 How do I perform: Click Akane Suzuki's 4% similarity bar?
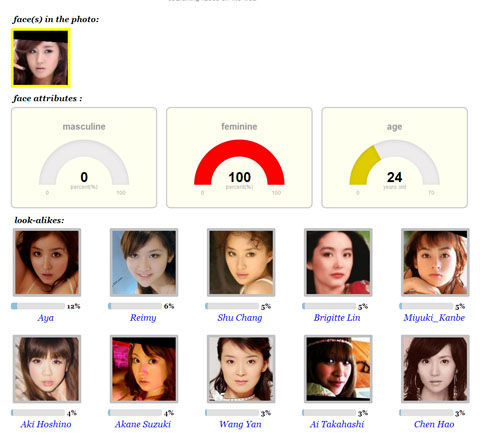click(x=135, y=413)
